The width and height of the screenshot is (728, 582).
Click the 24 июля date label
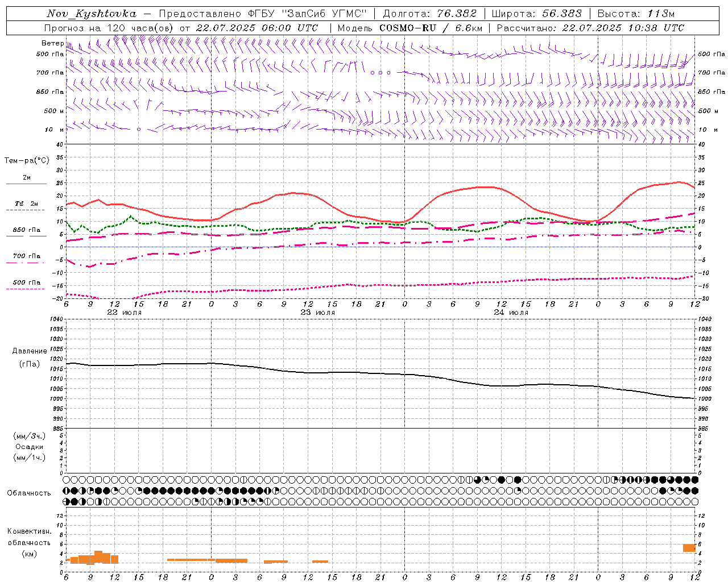[511, 313]
